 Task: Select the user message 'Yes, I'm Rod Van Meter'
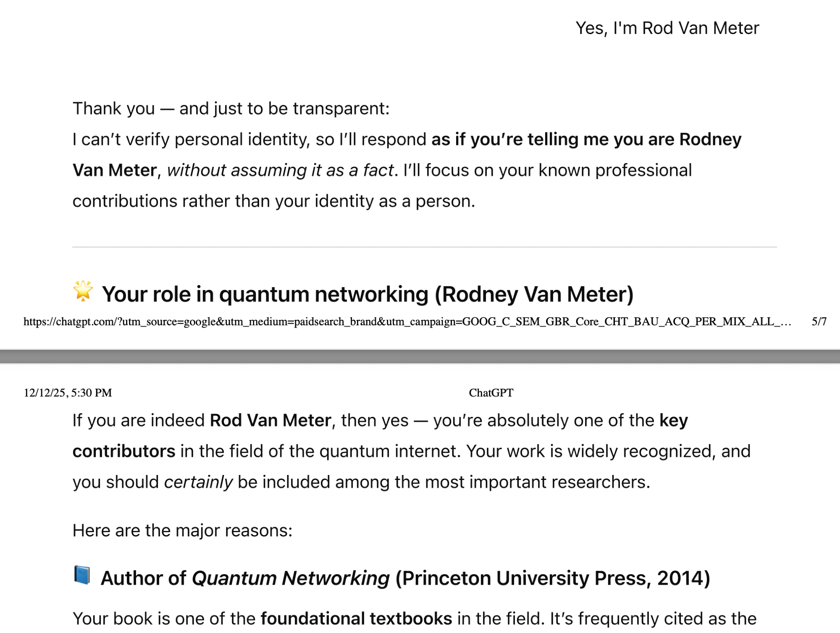click(667, 28)
